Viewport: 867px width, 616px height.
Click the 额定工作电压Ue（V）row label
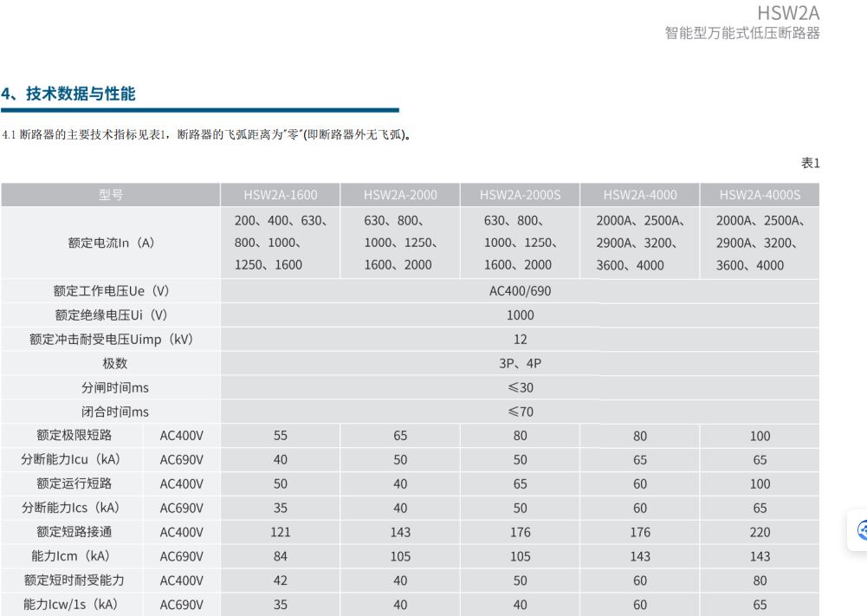pyautogui.click(x=111, y=291)
